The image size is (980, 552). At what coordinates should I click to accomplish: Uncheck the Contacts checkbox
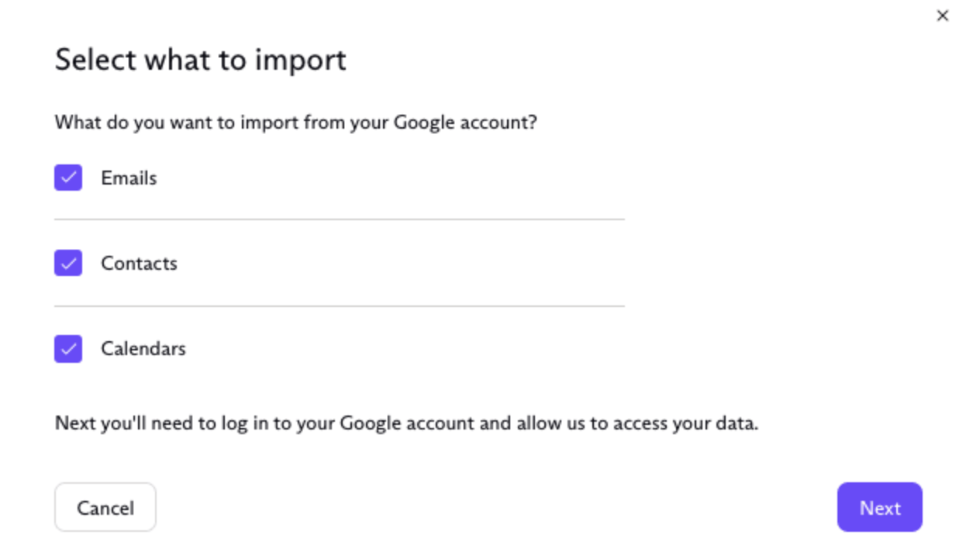[x=68, y=263]
